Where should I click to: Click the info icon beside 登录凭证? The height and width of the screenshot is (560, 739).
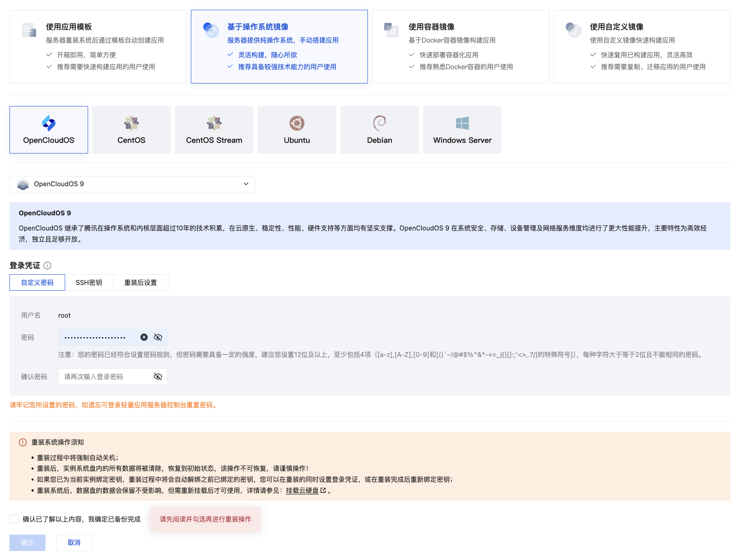click(48, 266)
